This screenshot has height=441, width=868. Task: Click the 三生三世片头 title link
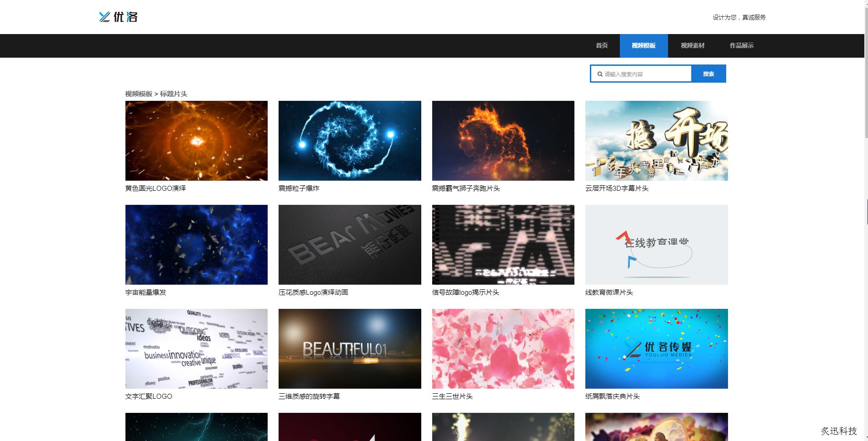452,396
